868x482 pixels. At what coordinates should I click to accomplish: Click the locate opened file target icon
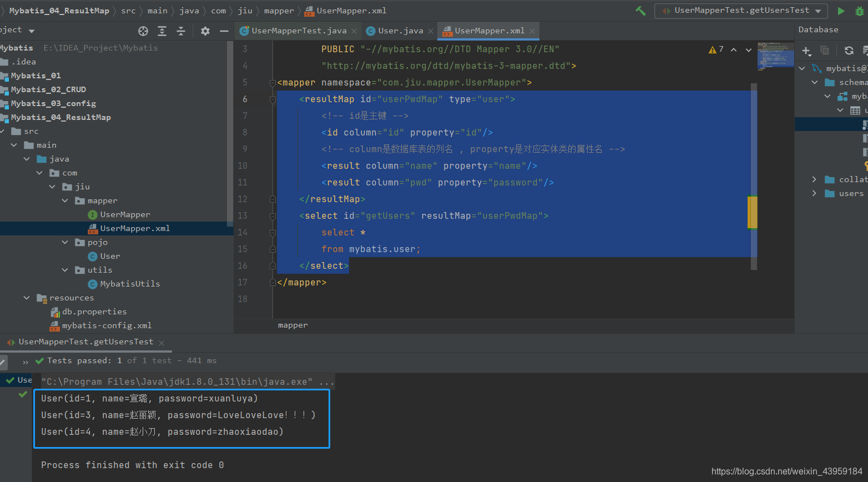tap(143, 31)
